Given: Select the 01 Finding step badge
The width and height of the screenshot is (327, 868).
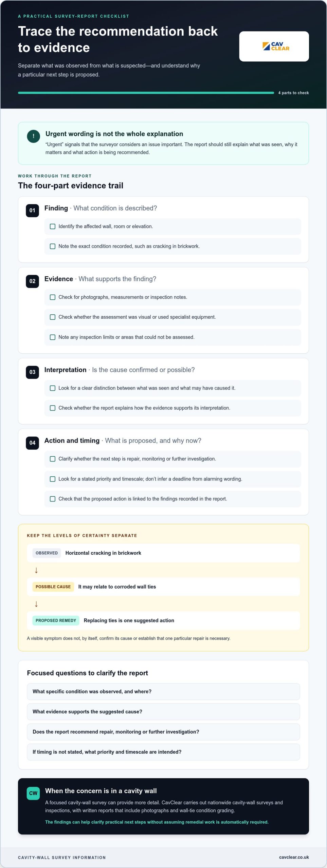Looking at the screenshot, I should click(32, 210).
